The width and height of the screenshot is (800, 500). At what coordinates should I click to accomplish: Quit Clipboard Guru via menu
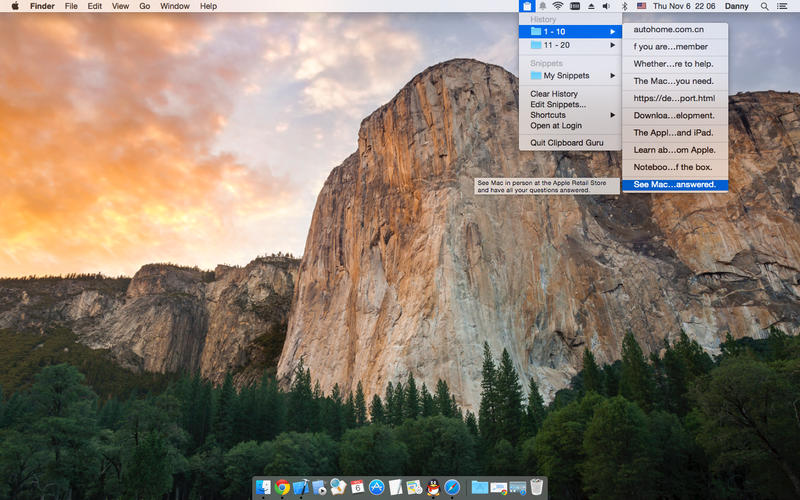pyautogui.click(x=566, y=143)
